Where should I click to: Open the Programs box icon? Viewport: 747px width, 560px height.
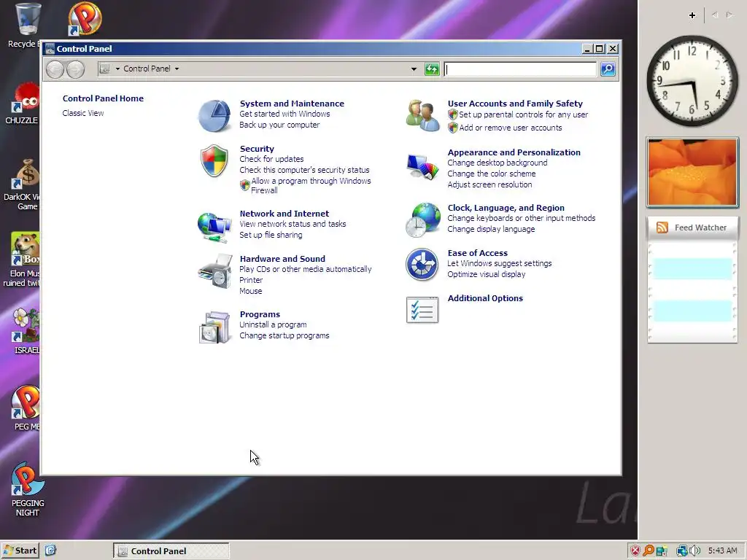tap(215, 327)
